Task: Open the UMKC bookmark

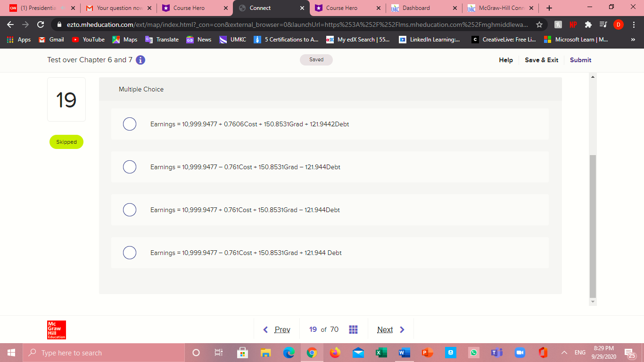Action: point(233,40)
